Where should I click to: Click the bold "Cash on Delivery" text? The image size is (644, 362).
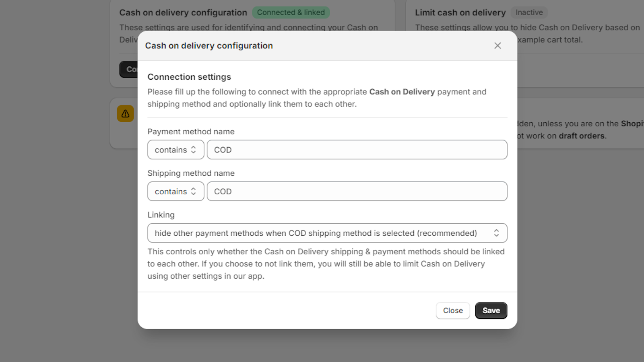click(402, 92)
